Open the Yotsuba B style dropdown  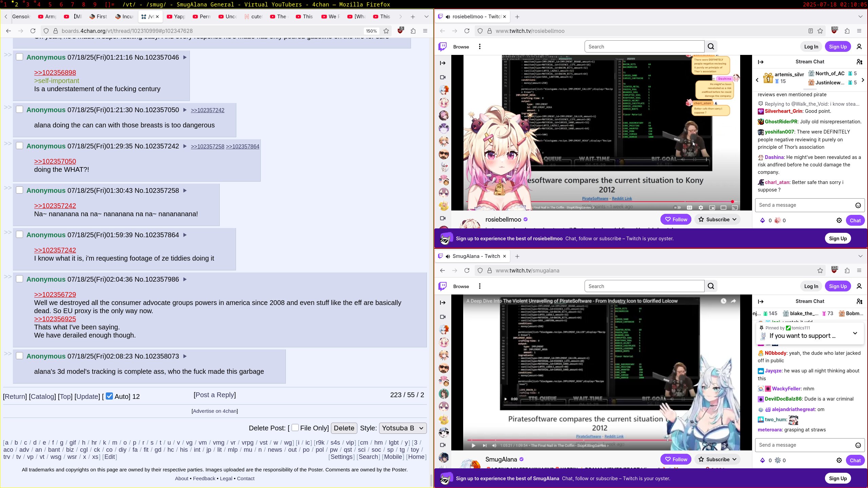coord(402,428)
